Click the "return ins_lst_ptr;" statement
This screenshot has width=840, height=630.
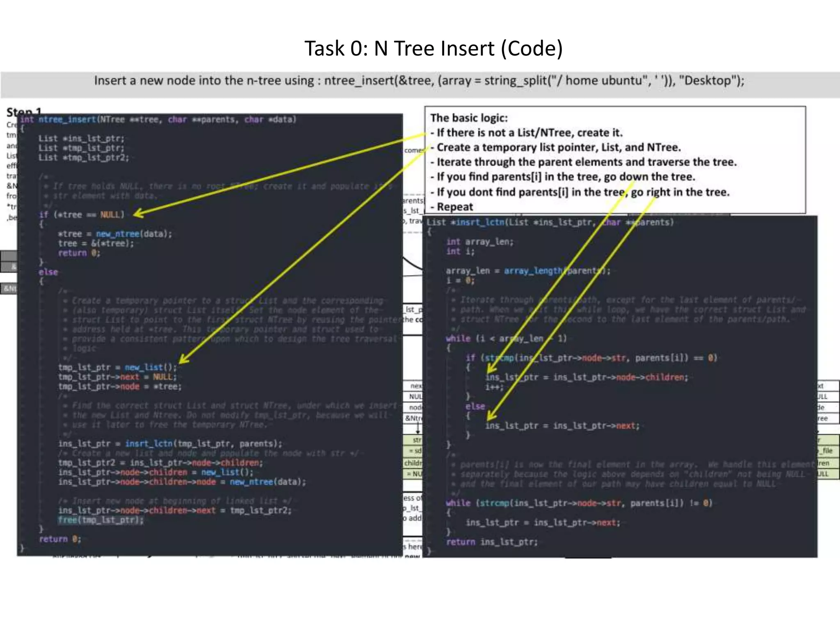click(492, 542)
